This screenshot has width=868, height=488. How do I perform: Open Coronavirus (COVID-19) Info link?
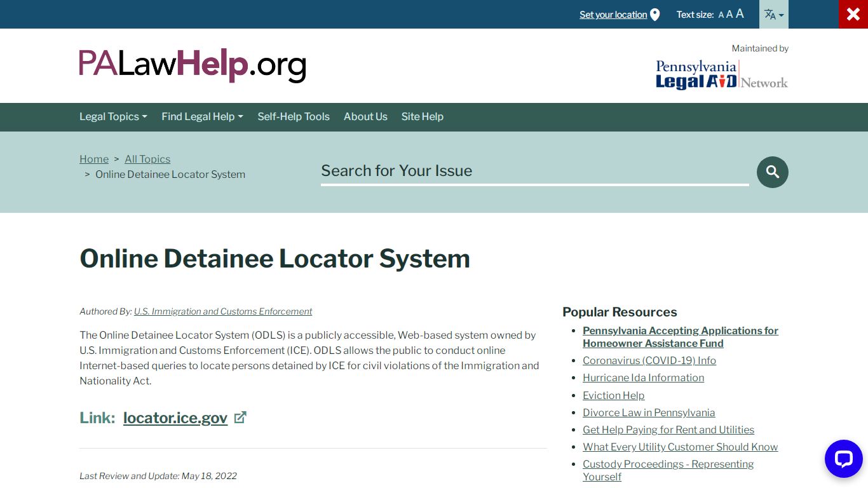pyautogui.click(x=649, y=360)
